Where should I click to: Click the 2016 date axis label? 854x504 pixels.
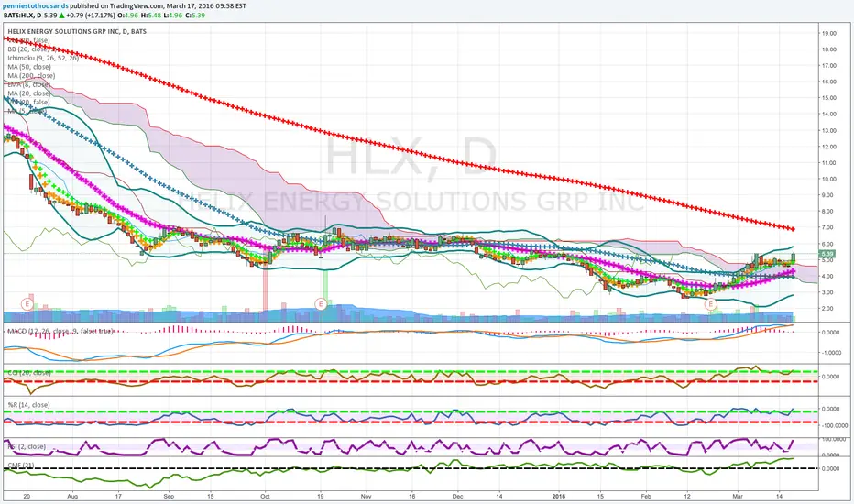tap(559, 497)
